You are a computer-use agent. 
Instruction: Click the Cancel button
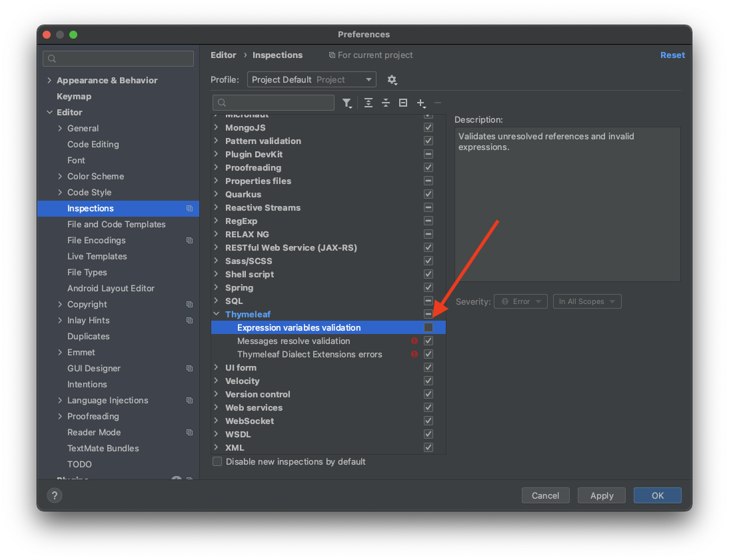pos(545,495)
